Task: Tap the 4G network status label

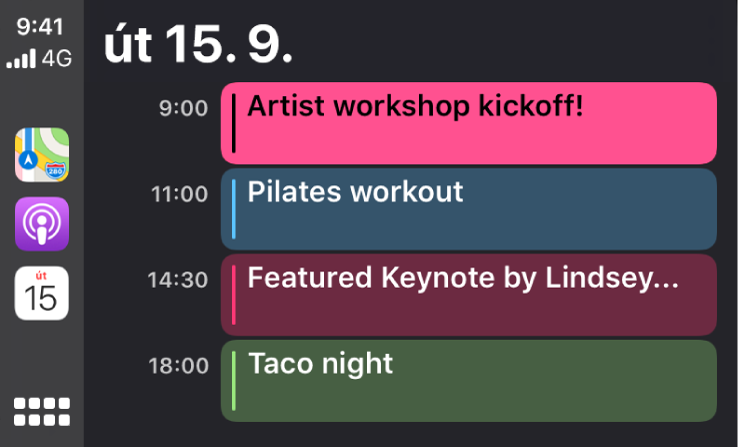Action: click(57, 58)
